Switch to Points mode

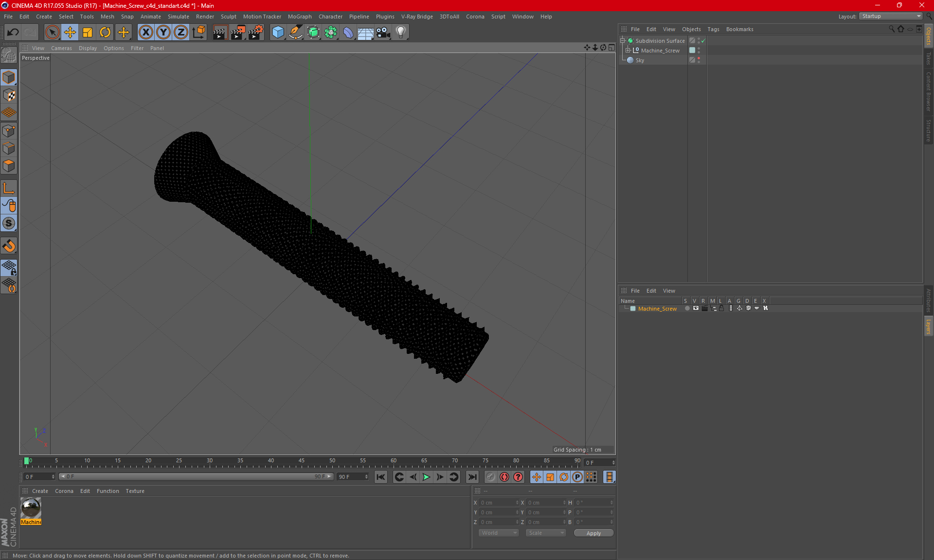pos(9,131)
